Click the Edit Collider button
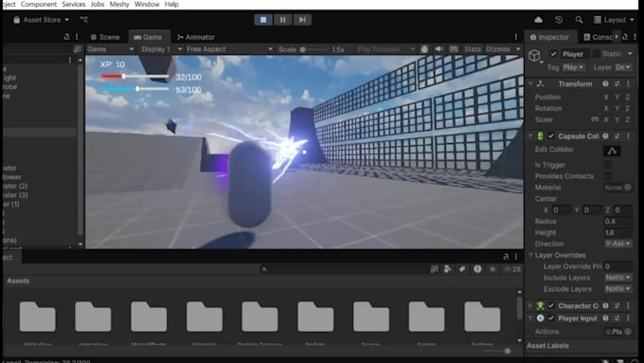Screen dimensions: 644x363 (x=612, y=151)
